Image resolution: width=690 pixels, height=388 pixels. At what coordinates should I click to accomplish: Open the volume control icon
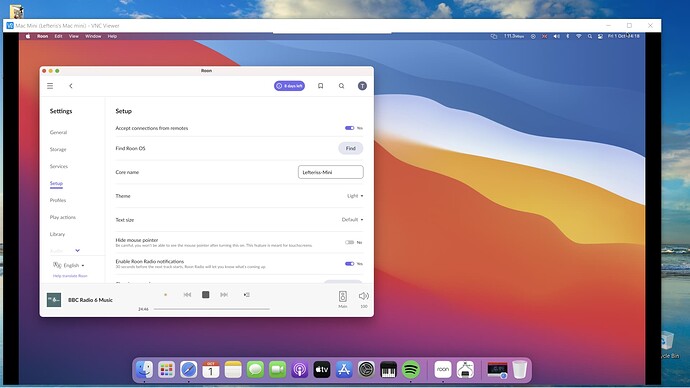coord(363,296)
